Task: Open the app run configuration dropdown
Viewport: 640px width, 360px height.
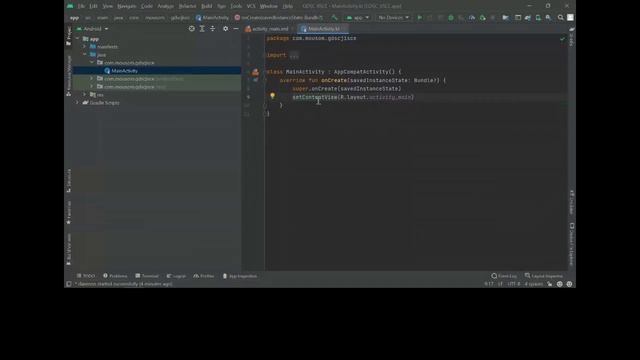Action: (358, 18)
